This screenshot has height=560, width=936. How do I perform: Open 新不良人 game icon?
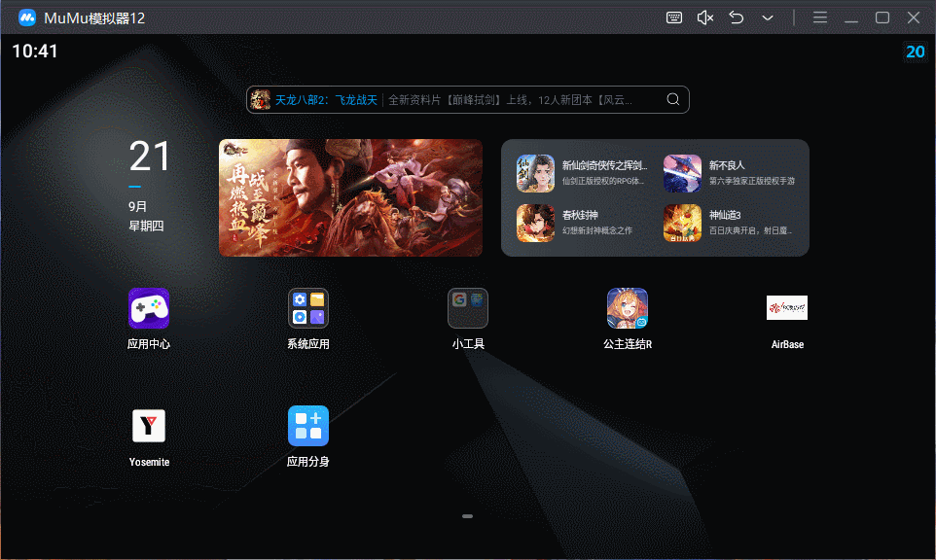[682, 174]
